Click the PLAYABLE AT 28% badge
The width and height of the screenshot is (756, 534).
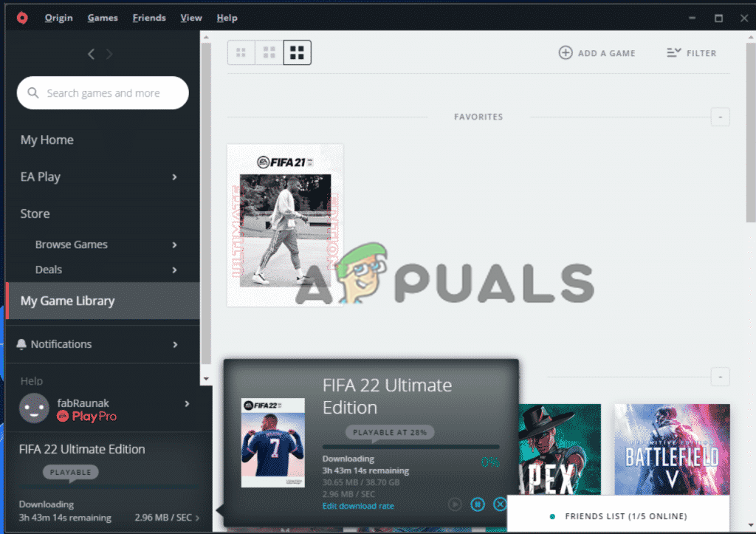tap(390, 432)
